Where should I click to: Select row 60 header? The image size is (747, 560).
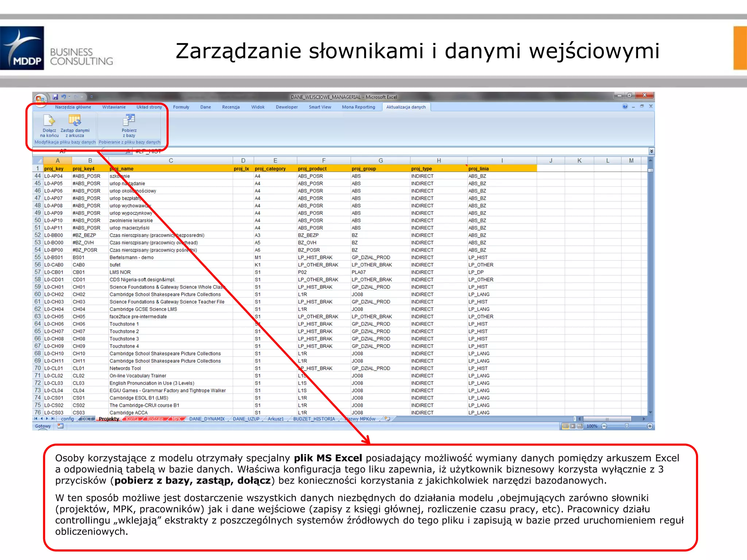click(x=38, y=295)
